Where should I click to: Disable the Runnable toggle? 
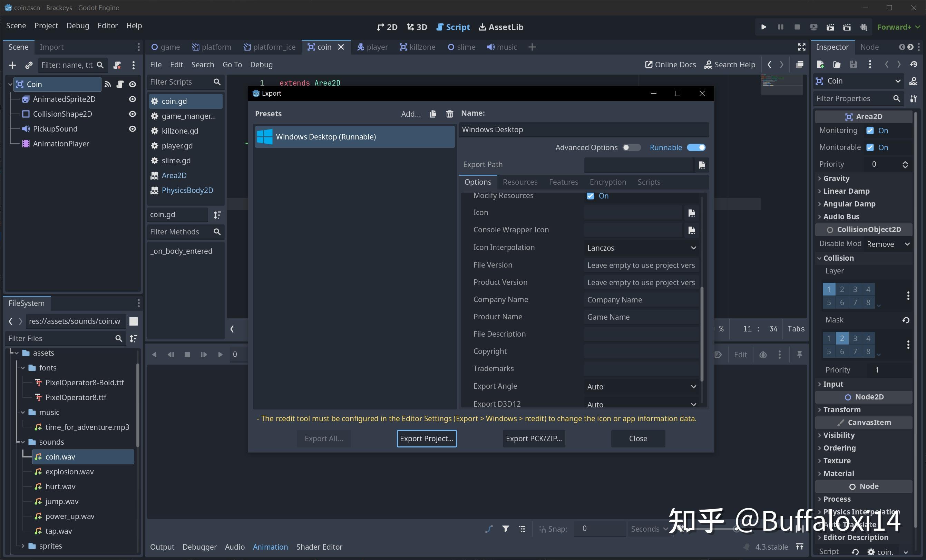[696, 147]
